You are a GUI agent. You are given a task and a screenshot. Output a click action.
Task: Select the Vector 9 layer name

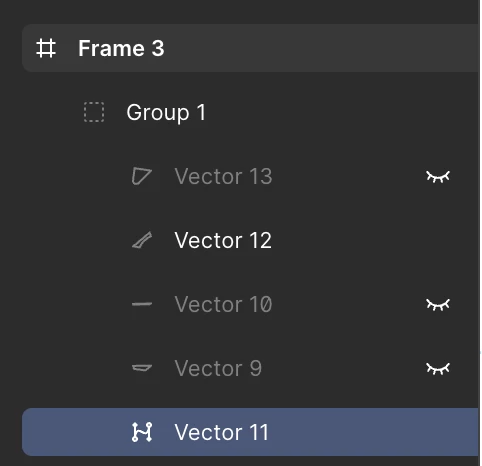[x=218, y=368]
